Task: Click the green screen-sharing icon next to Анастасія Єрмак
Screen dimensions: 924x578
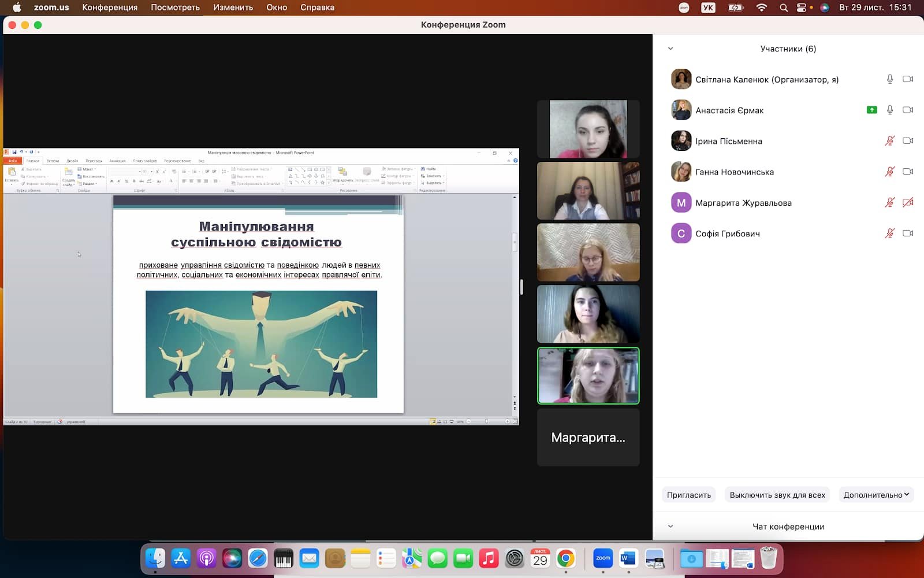Action: tap(872, 110)
